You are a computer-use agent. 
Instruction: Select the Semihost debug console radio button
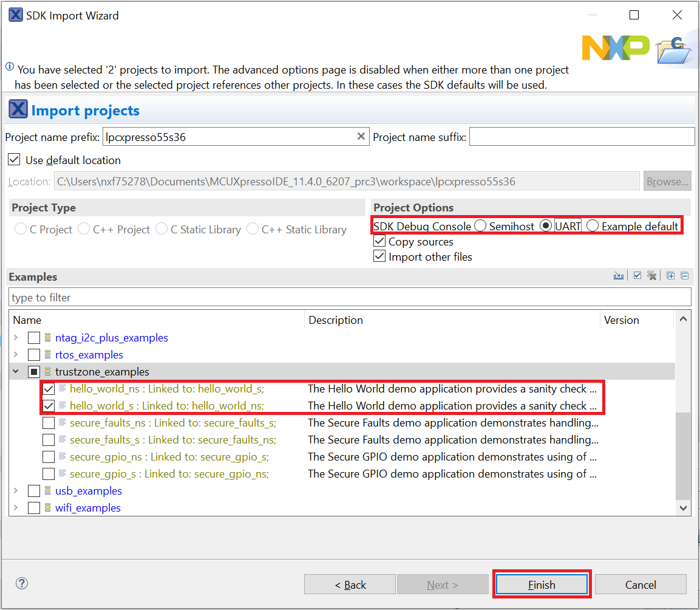pyautogui.click(x=480, y=226)
